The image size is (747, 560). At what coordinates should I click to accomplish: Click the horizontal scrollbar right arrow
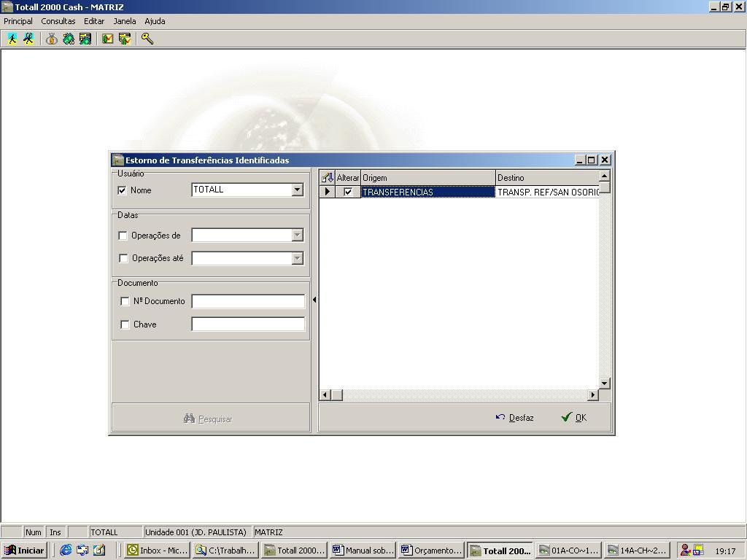tap(592, 394)
